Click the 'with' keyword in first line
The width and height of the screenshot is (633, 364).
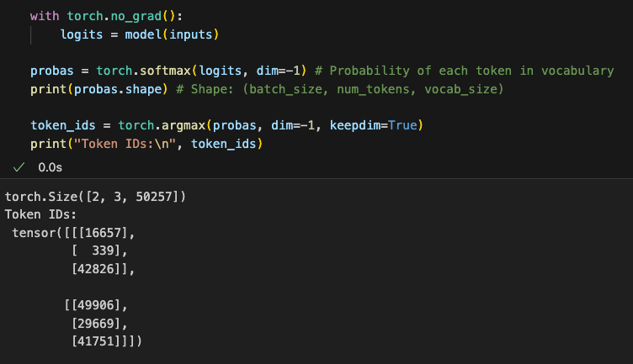[43, 16]
